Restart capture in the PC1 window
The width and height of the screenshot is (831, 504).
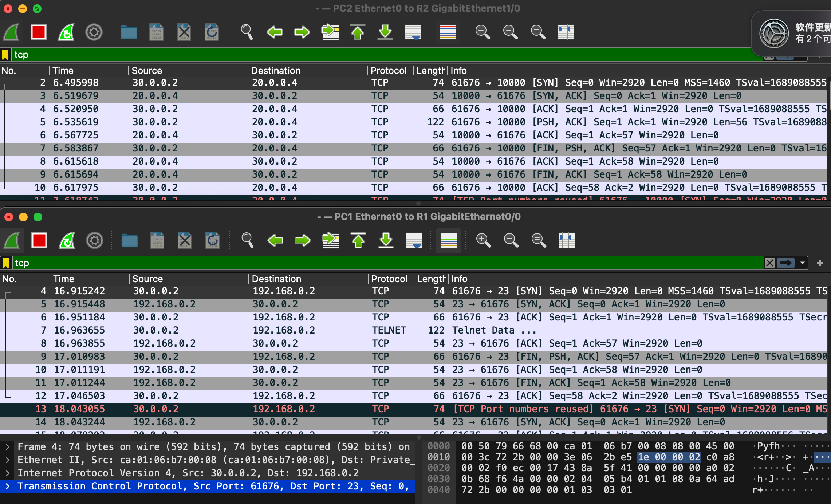coord(67,240)
